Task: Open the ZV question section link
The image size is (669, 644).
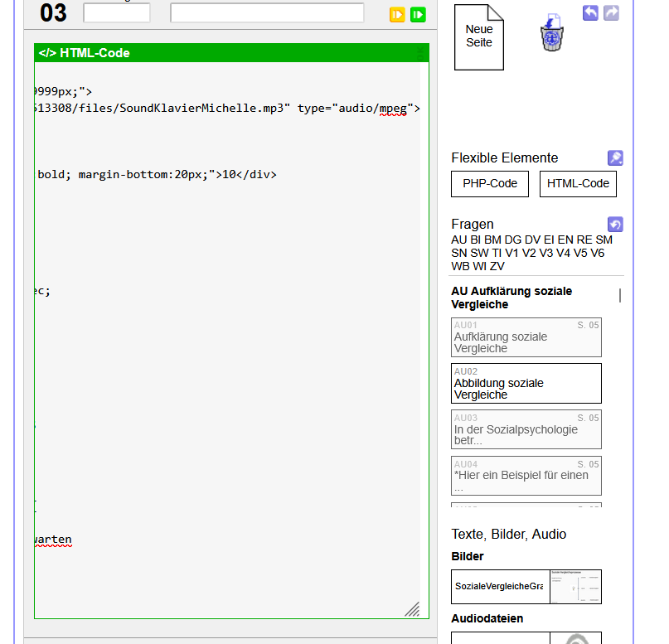Action: (497, 266)
